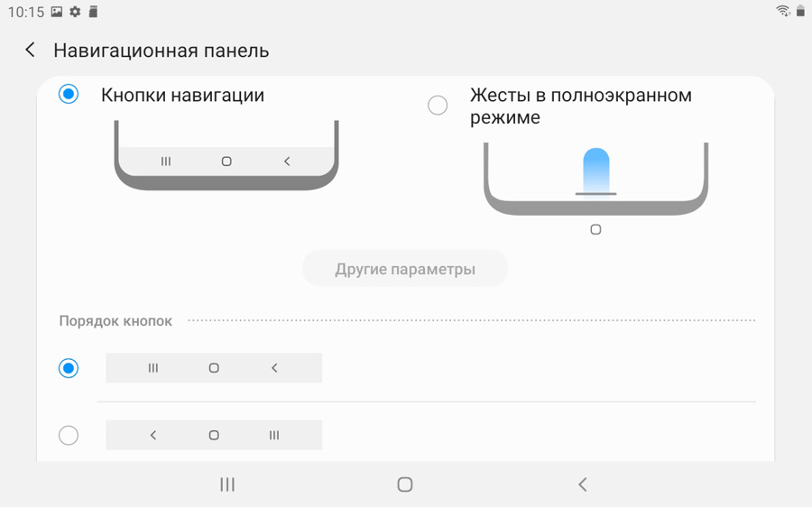This screenshot has width=812, height=507.
Task: Click the second button order preview bar
Action: [x=214, y=435]
